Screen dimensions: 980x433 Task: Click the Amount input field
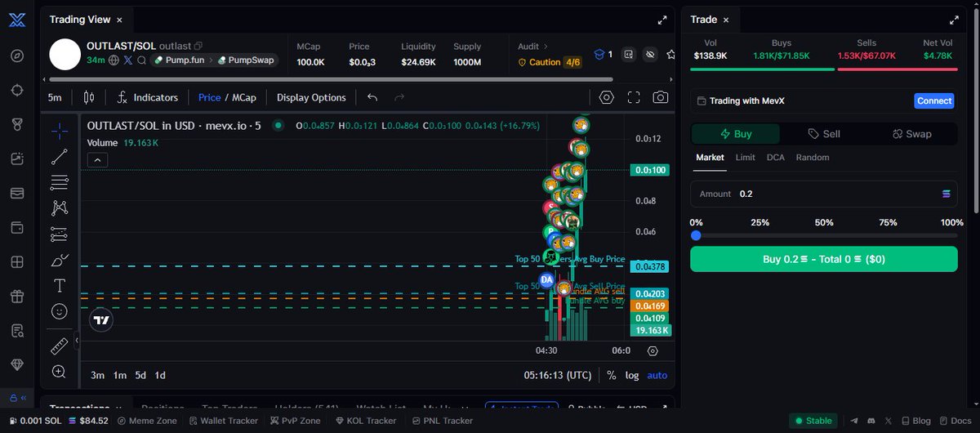[x=824, y=194]
